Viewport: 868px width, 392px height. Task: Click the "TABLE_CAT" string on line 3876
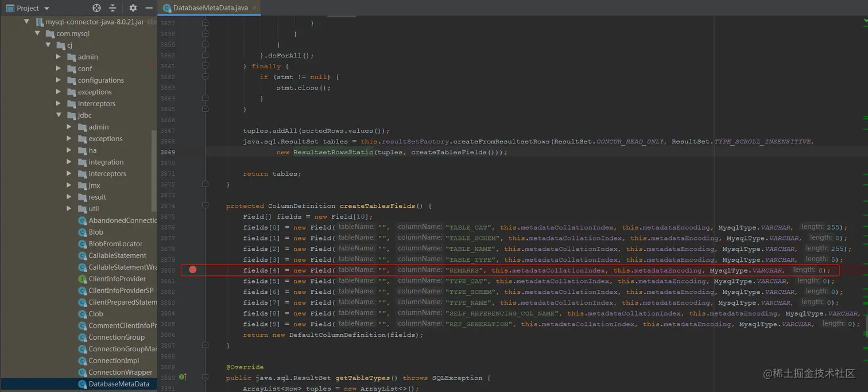(468, 227)
